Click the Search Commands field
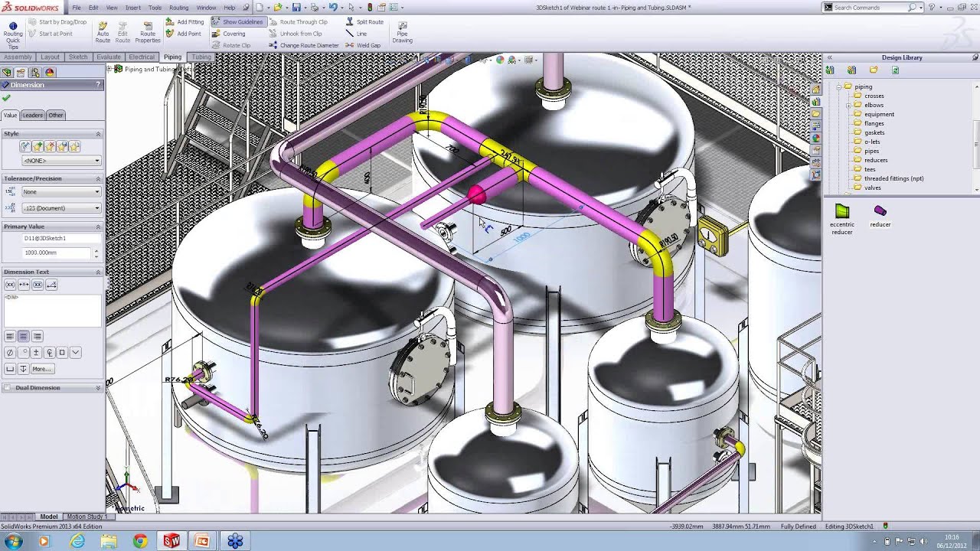The image size is (980, 551). [x=870, y=7]
